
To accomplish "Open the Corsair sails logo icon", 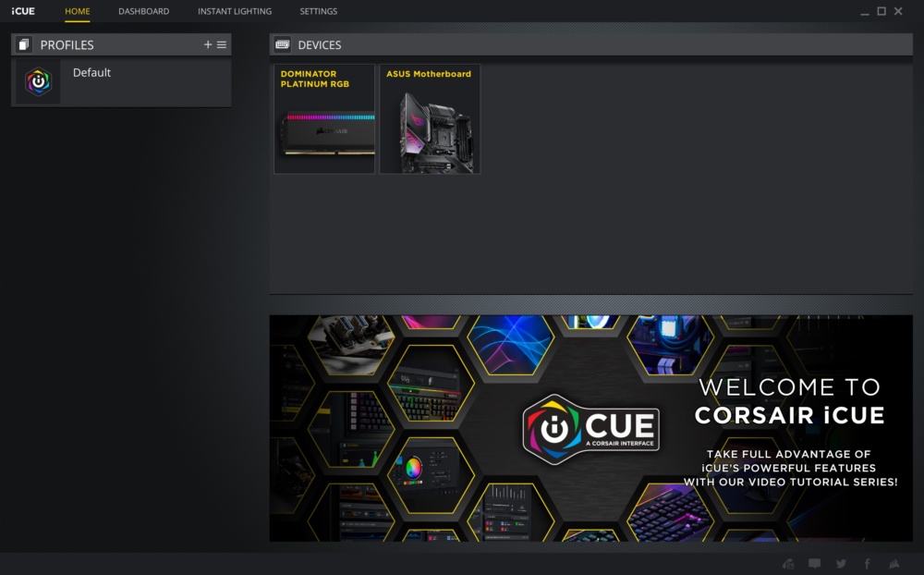I will click(894, 564).
